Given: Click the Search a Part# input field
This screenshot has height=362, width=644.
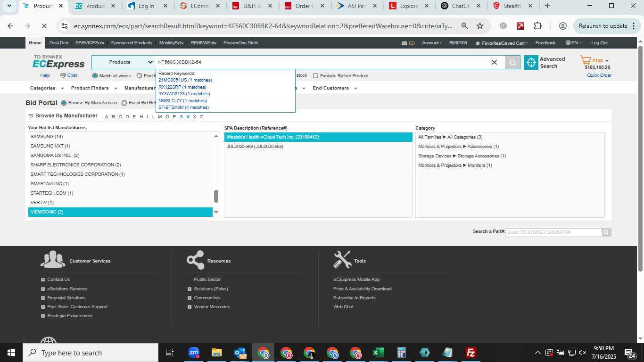Looking at the screenshot, I should 553,232.
